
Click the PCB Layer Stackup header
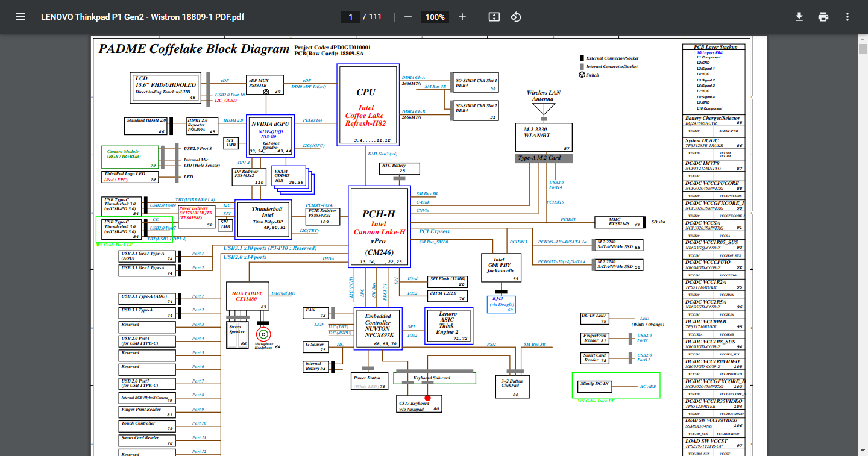pyautogui.click(x=715, y=47)
